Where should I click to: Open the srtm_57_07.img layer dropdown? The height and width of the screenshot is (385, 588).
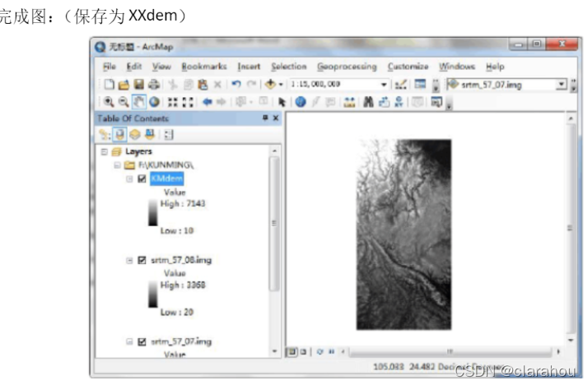point(562,85)
